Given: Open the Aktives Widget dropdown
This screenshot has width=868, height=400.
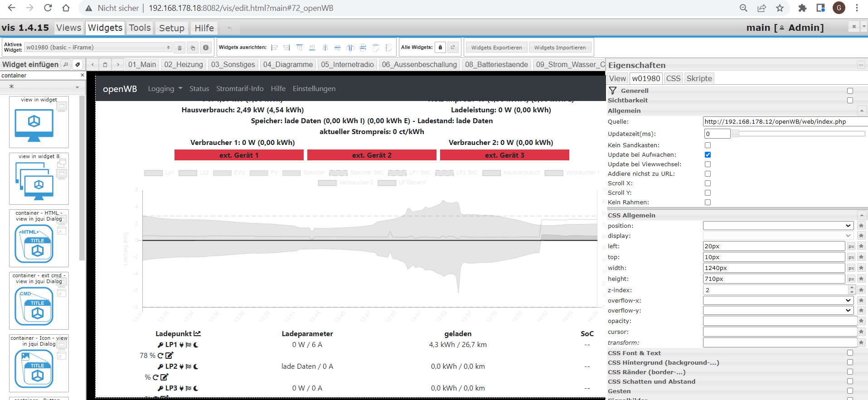Looking at the screenshot, I should pos(98,48).
